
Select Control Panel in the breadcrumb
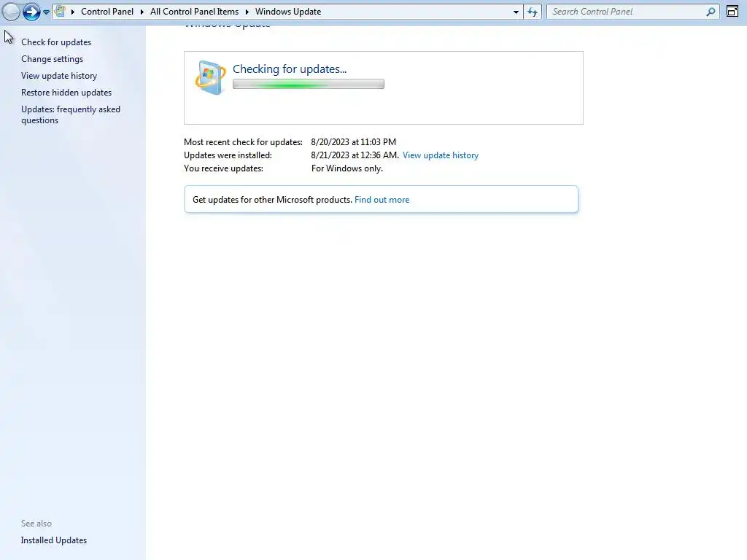click(107, 12)
